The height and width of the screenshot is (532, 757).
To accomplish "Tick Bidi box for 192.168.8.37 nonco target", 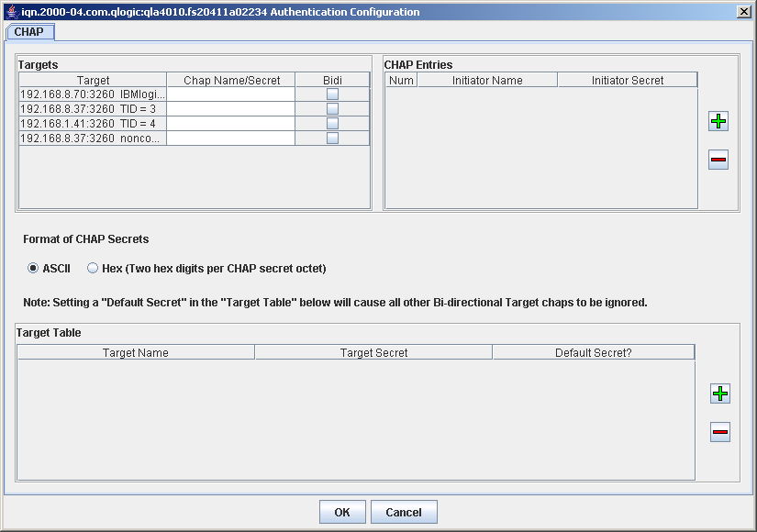I will pyautogui.click(x=332, y=139).
